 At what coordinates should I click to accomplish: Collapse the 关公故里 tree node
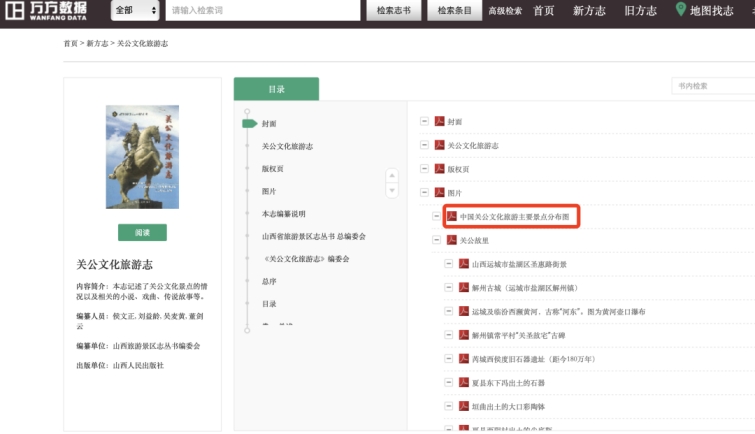click(x=437, y=240)
